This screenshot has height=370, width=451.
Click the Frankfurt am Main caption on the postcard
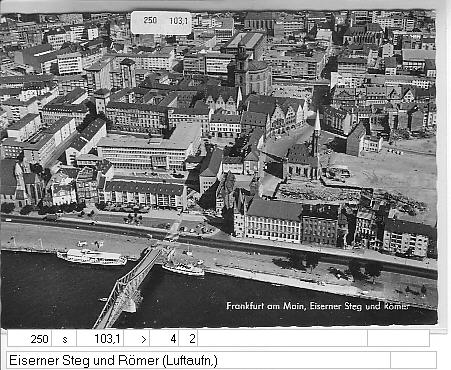(x=318, y=306)
